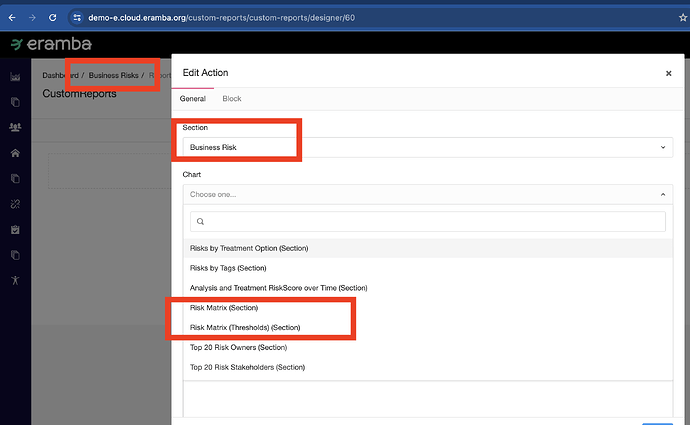The image size is (690, 425).
Task: Collapse the Chart dropdown showing Choose one
Action: pos(427,194)
